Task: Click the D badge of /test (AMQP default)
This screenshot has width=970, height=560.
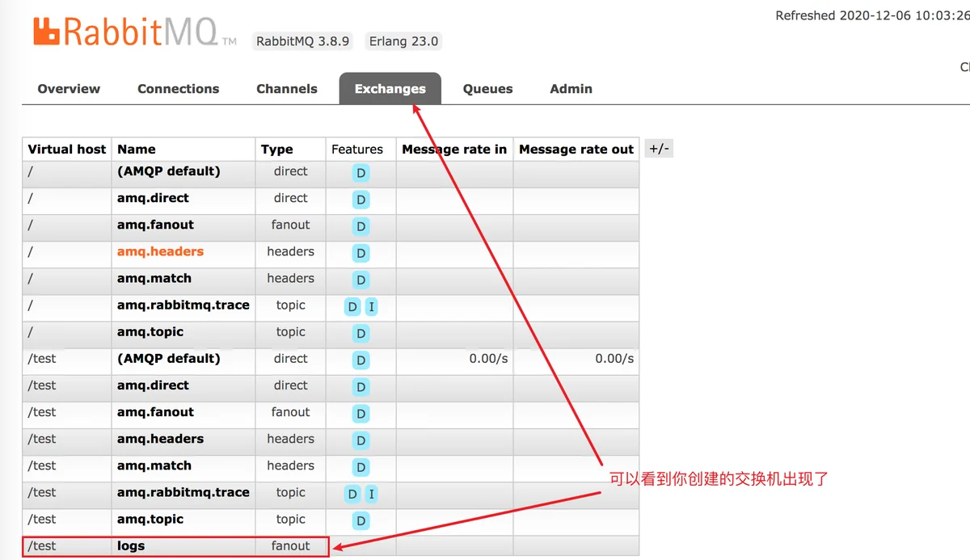Action: (x=361, y=360)
